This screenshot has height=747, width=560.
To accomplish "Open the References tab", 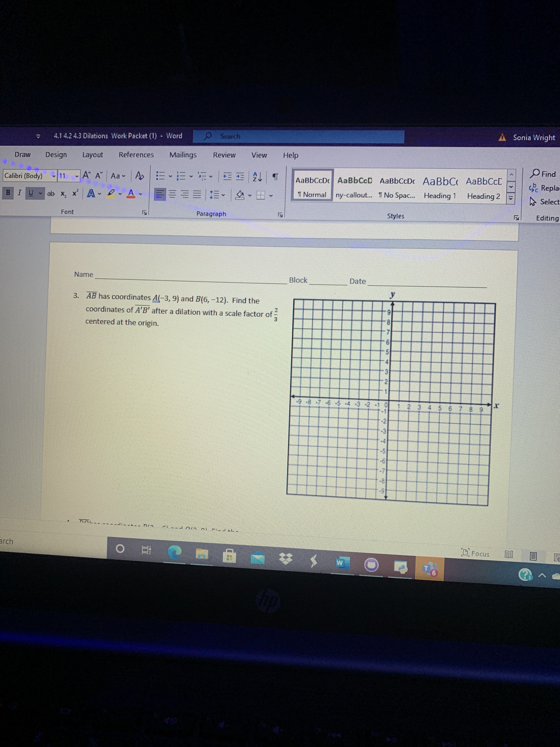I will click(136, 155).
